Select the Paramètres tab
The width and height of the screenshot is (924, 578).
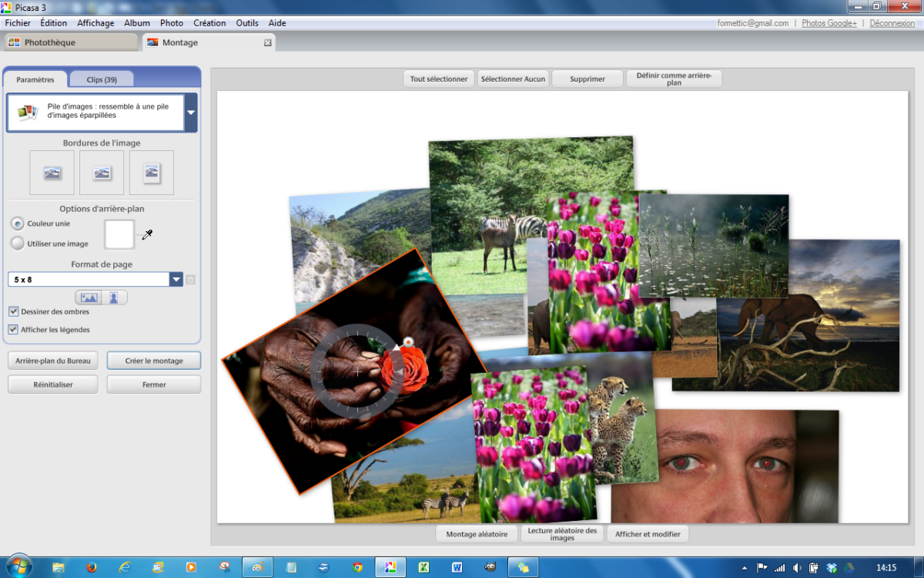35,79
